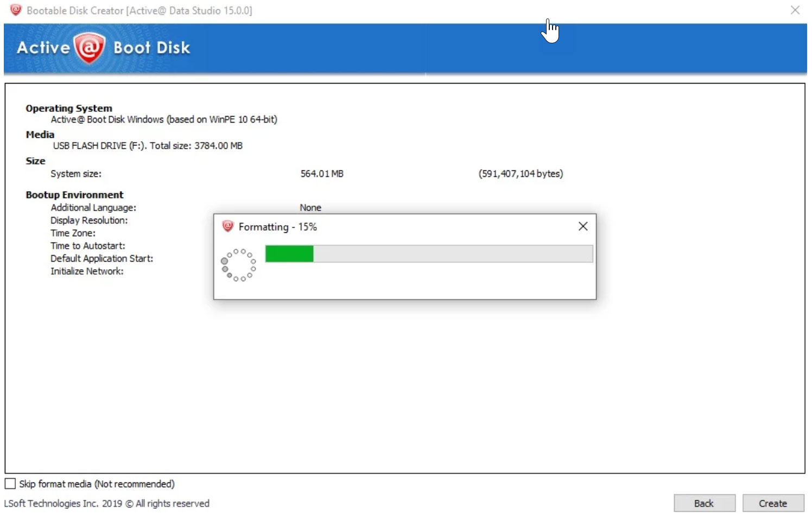Click the Bootup Environment section heading
Viewport: 812px width, 521px height.
pyautogui.click(x=74, y=194)
